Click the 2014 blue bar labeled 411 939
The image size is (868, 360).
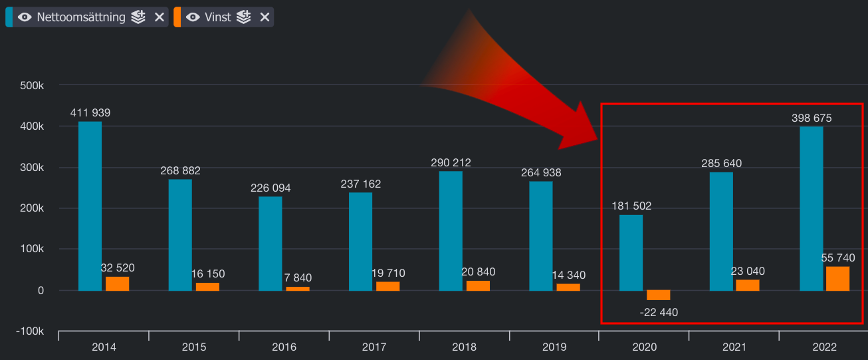90,206
